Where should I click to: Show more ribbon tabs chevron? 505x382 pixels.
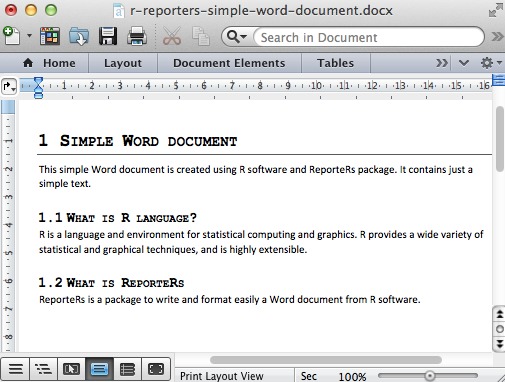[442, 63]
